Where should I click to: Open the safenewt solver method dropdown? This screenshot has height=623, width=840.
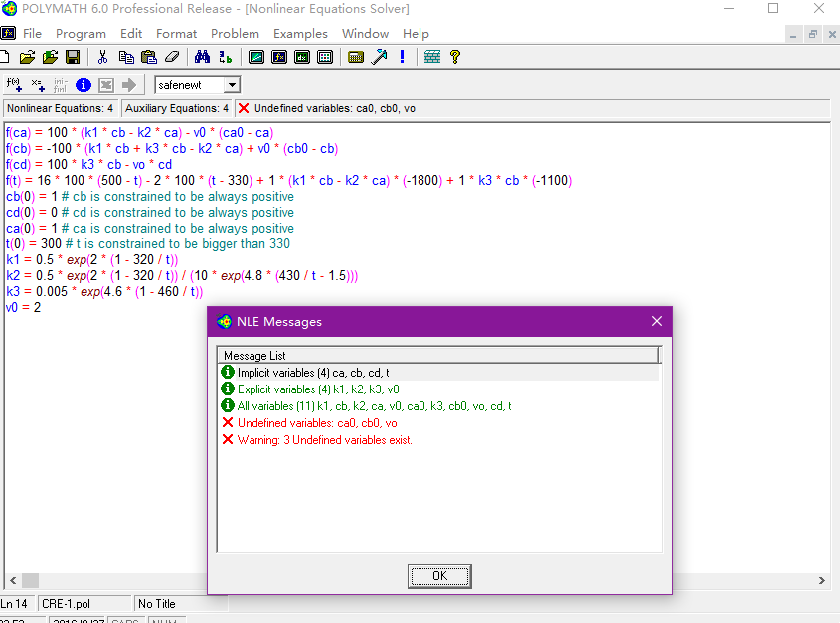pyautogui.click(x=231, y=85)
